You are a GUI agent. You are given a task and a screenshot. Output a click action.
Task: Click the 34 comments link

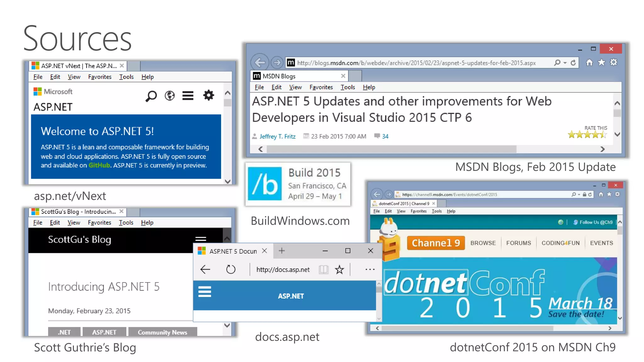point(385,136)
